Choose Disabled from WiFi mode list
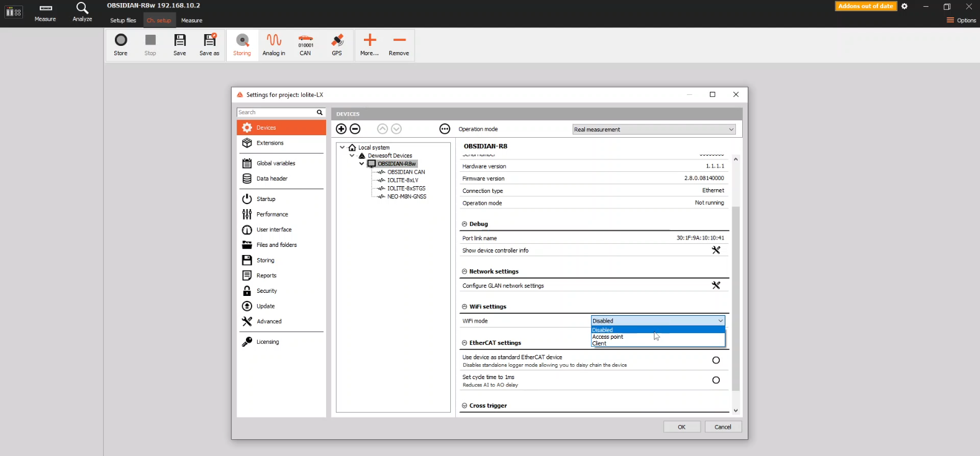This screenshot has height=456, width=980. pos(658,330)
